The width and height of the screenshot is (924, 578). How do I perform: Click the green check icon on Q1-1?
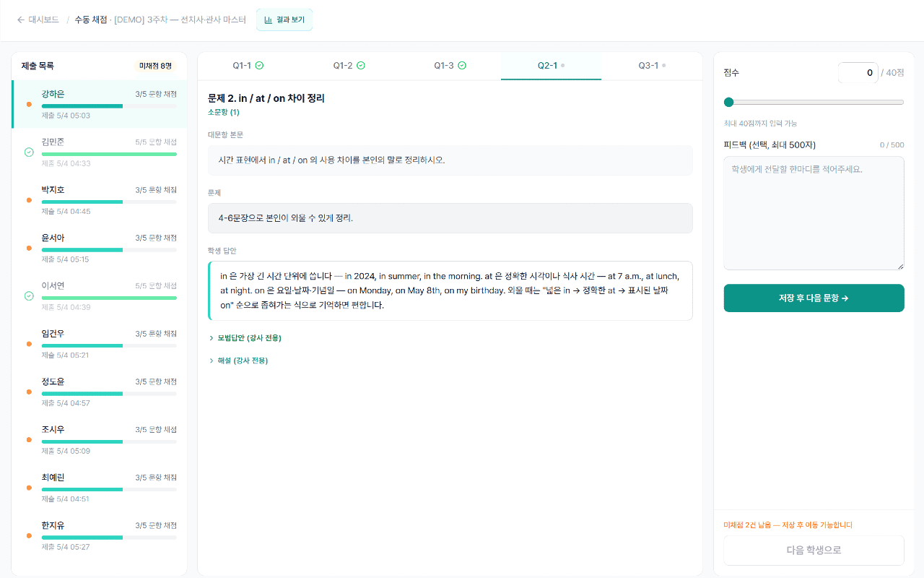coord(259,66)
